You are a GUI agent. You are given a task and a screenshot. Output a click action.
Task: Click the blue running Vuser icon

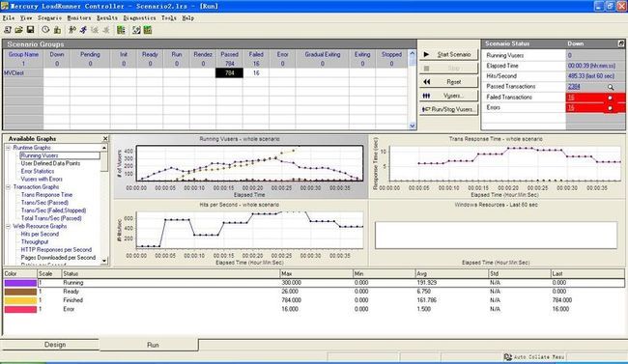coord(83,30)
